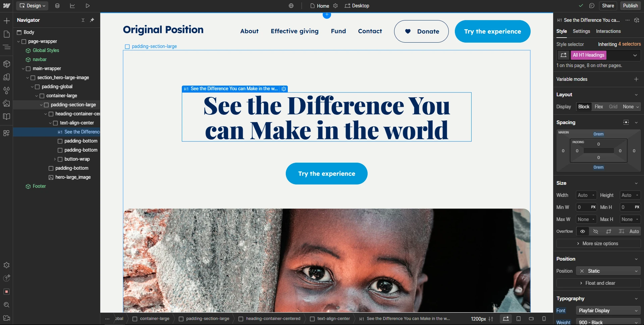The image size is (644, 325).
Task: Click the Preview play icon
Action: point(88,6)
